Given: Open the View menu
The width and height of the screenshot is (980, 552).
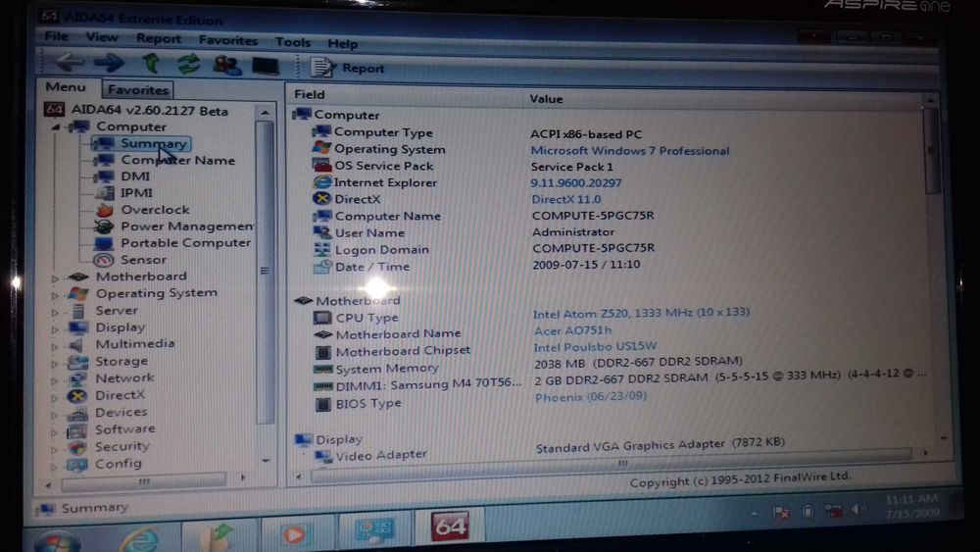Looking at the screenshot, I should coord(102,37).
